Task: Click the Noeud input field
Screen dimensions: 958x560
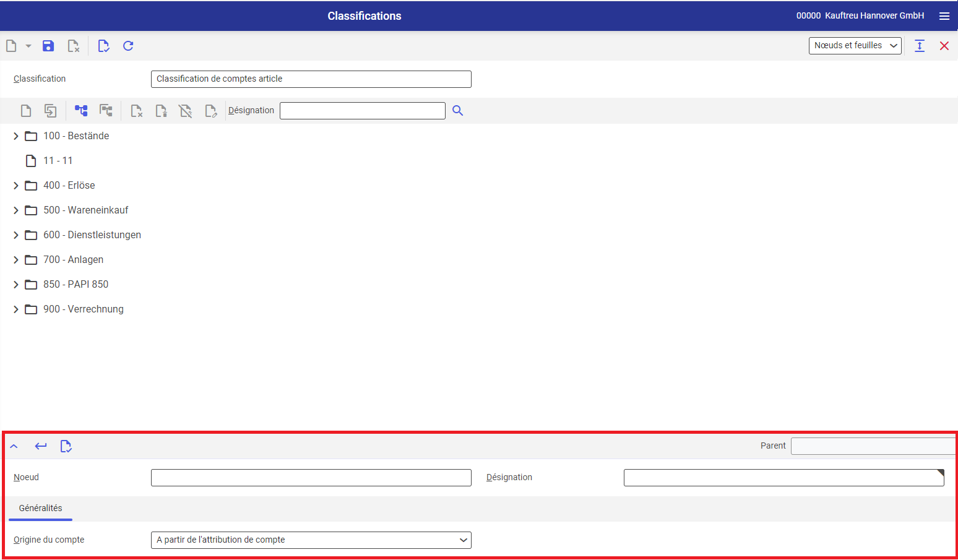Action: tap(311, 478)
